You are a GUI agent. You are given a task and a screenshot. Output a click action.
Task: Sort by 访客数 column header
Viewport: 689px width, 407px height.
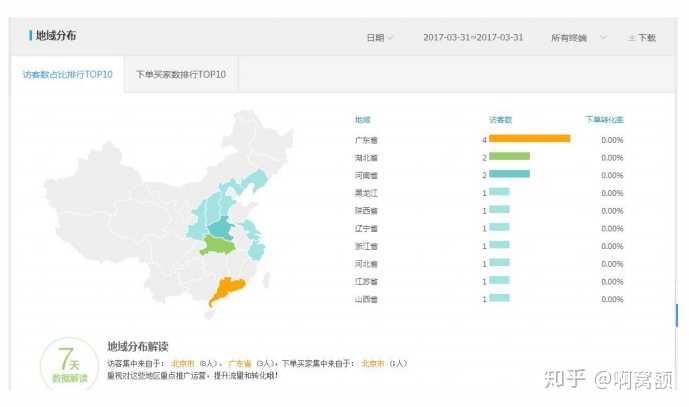coord(500,120)
